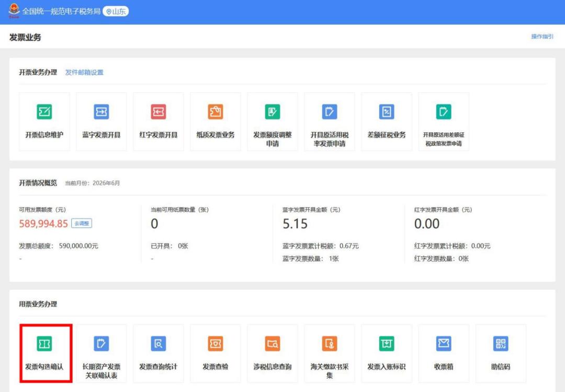Screen dimensions: 565x392
Task: Click 开票业务办理 section heading
Action: click(38, 72)
